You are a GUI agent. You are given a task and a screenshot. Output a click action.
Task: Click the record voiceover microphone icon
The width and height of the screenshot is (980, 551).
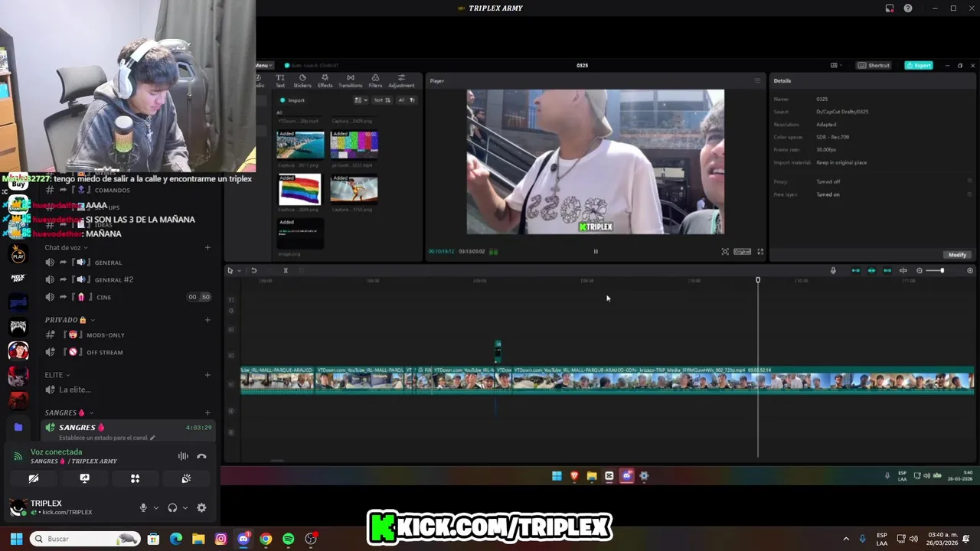tap(833, 270)
